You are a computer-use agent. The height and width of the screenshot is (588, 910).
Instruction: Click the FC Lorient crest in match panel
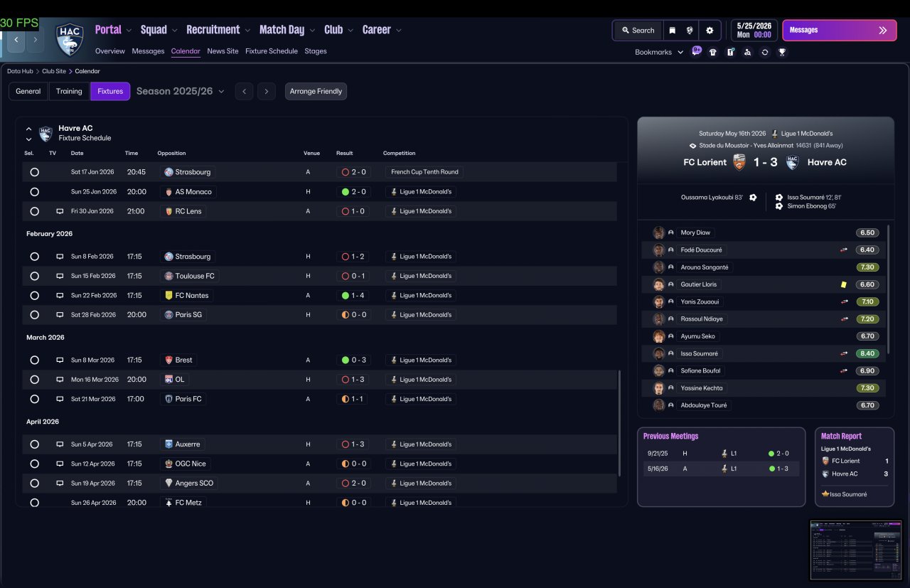tap(739, 162)
